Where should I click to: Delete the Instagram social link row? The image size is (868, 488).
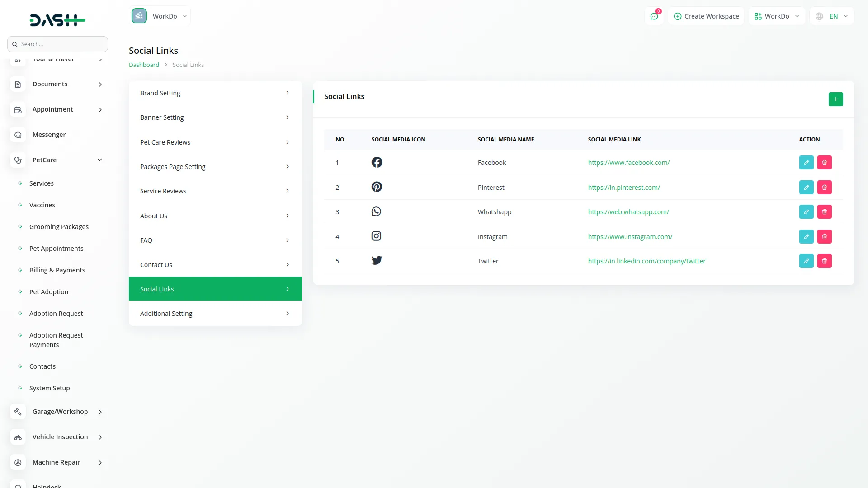[x=824, y=237]
